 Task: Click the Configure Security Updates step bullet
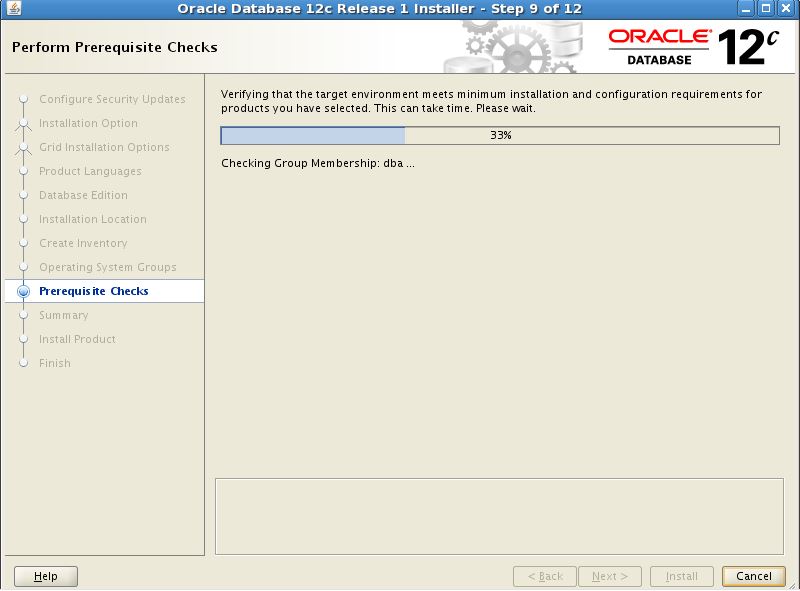23,99
